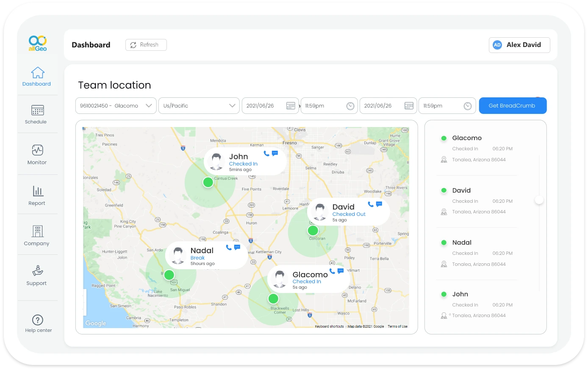The width and height of the screenshot is (588, 370).
Task: Click location pin icon under John entry
Action: pos(444,315)
